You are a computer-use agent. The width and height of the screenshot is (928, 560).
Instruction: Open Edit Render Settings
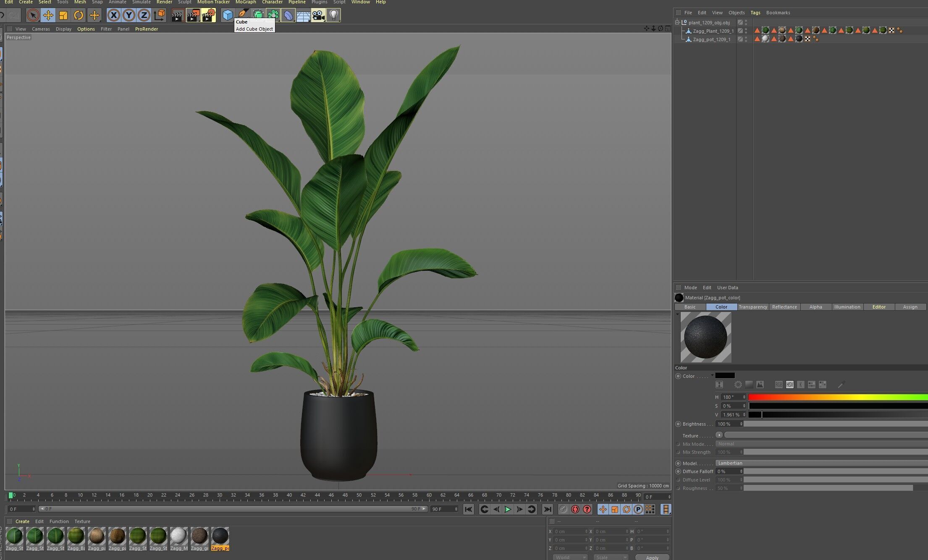pos(208,16)
